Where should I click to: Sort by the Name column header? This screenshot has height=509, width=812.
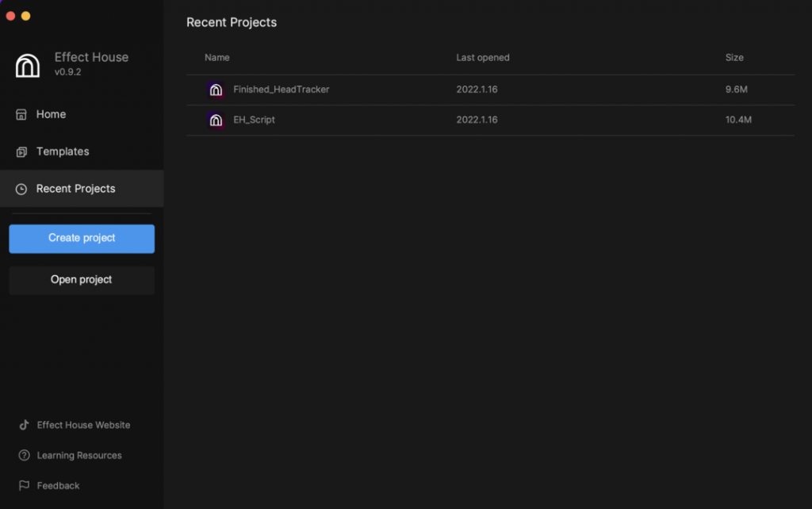(x=217, y=57)
